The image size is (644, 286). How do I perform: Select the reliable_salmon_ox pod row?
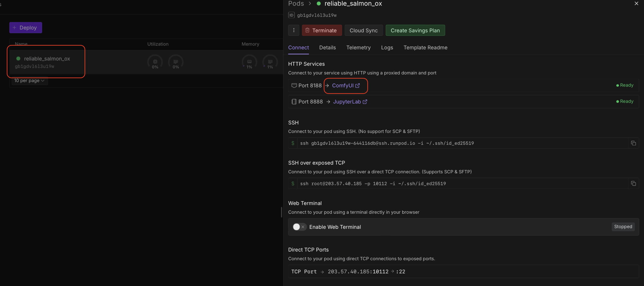coord(47,62)
